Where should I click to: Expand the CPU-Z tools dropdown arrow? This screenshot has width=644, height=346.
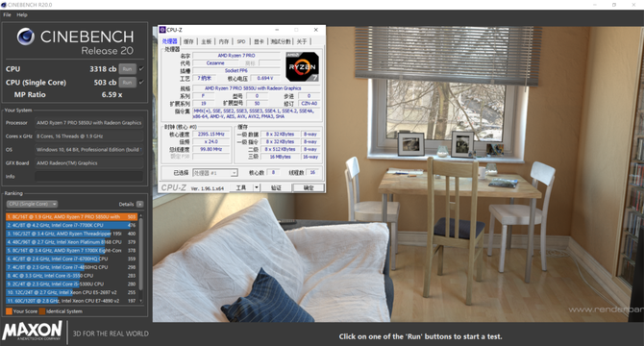(257, 187)
